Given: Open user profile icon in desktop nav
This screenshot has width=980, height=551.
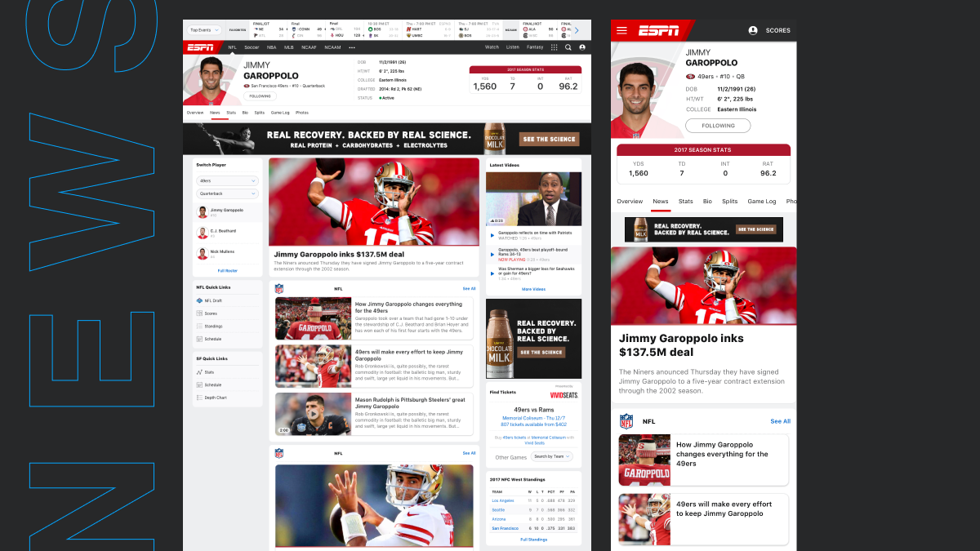Looking at the screenshot, I should 581,47.
